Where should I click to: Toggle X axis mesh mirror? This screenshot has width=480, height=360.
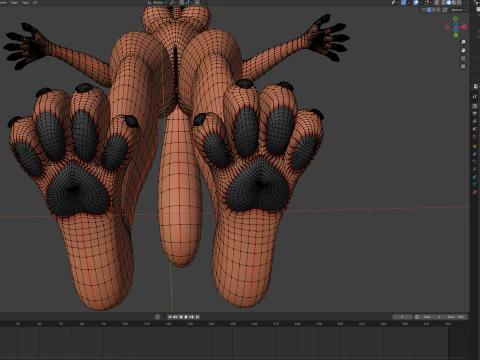[429, 10]
